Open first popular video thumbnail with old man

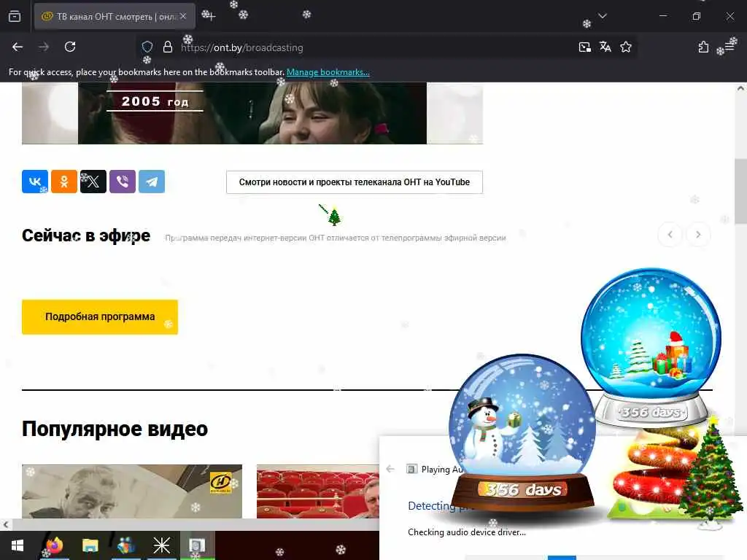click(132, 491)
